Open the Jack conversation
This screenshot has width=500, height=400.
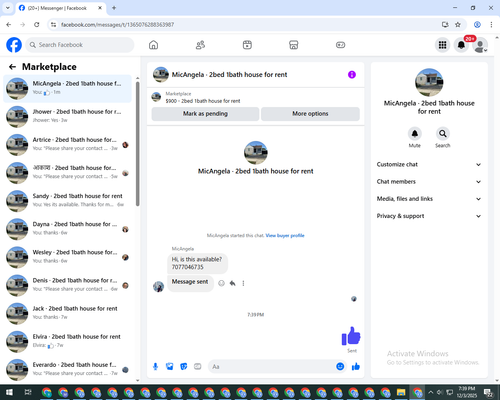click(67, 314)
